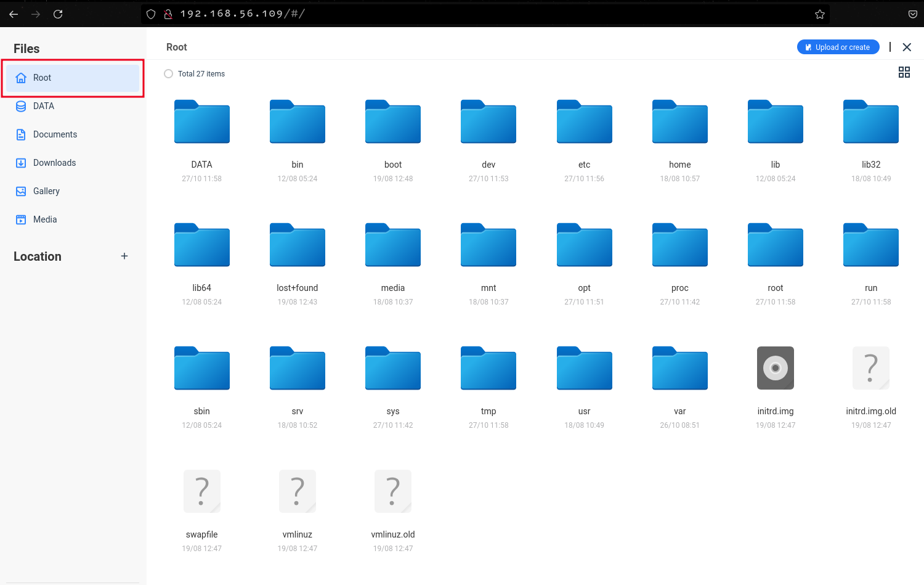Close the Files panel with X
The image size is (924, 585).
907,47
